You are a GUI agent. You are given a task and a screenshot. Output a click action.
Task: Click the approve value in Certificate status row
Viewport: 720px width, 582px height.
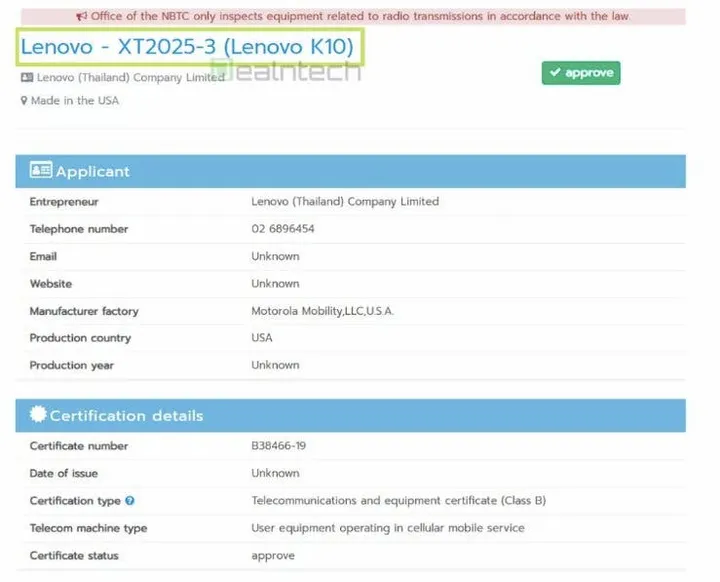(x=273, y=556)
